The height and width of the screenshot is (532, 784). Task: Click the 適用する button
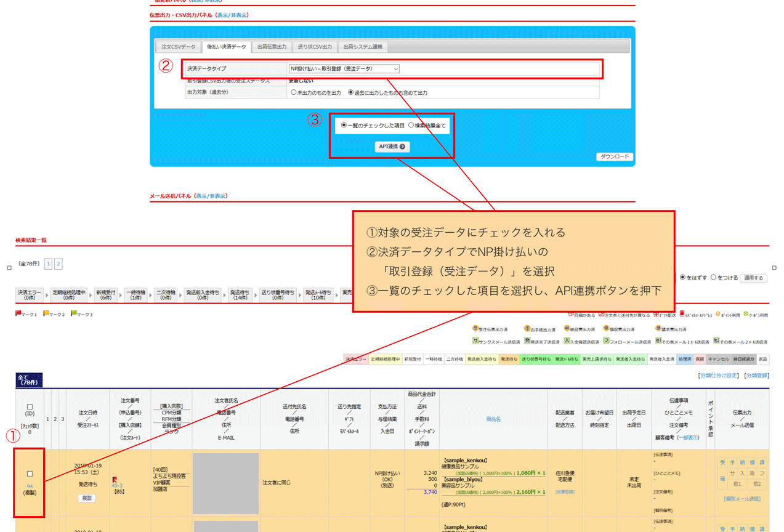(x=753, y=278)
